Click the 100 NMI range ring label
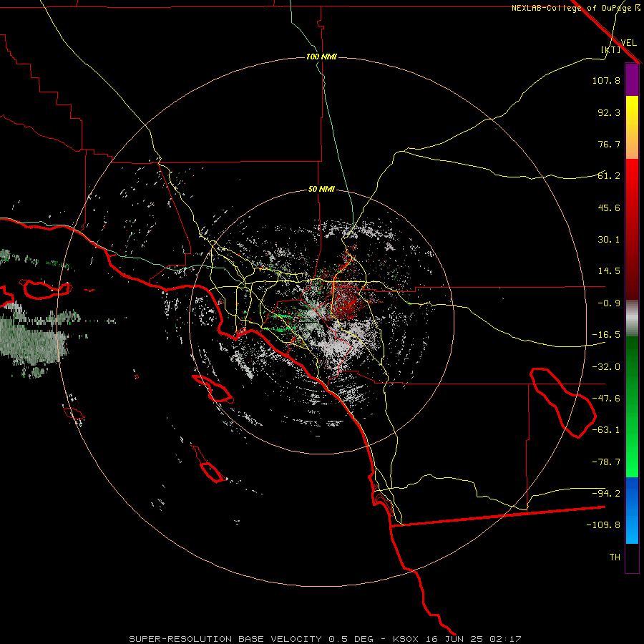This screenshot has height=644, width=644. 321,57
